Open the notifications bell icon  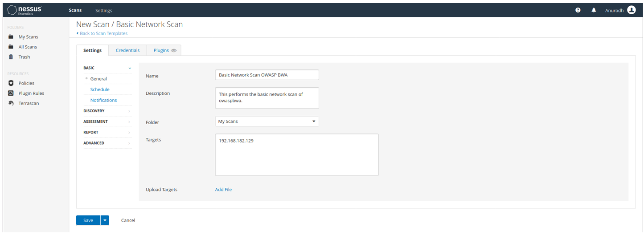tap(594, 10)
